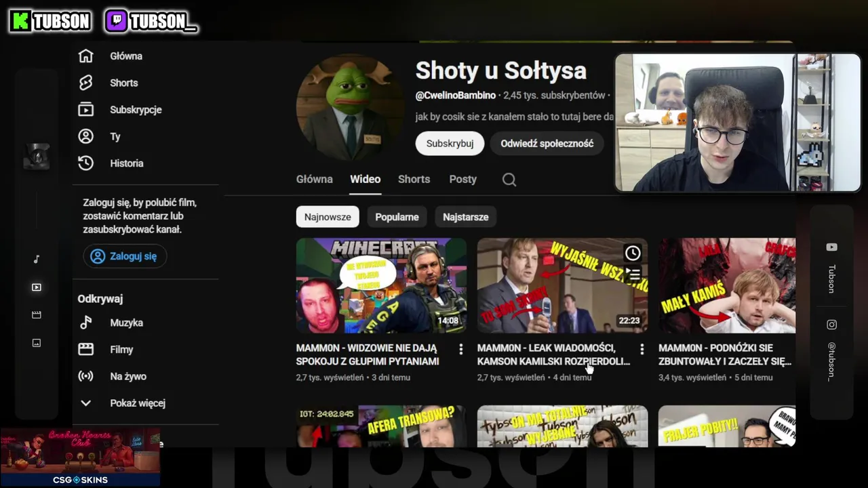Open the Minecraft thumbnail with 14:08 duration
This screenshot has height=488, width=868.
[381, 285]
